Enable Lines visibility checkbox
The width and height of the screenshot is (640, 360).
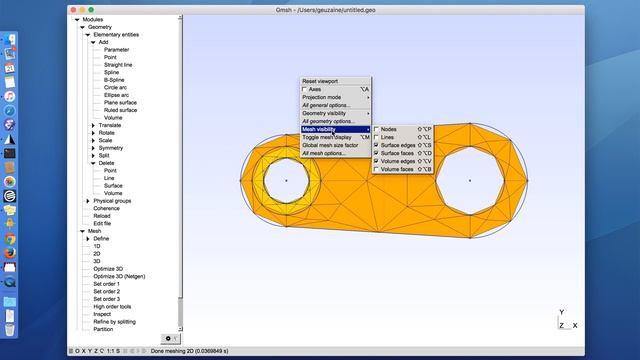[x=376, y=137]
